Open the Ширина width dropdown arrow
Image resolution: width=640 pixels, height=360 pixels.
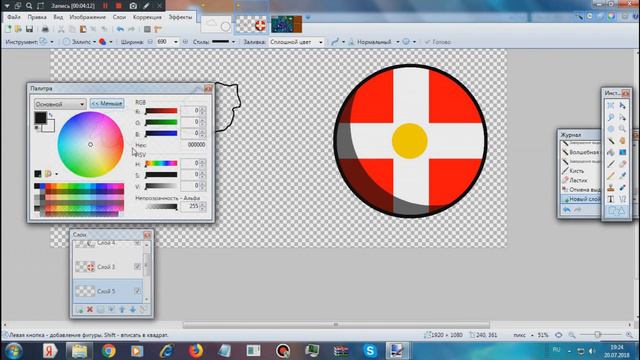click(x=176, y=42)
